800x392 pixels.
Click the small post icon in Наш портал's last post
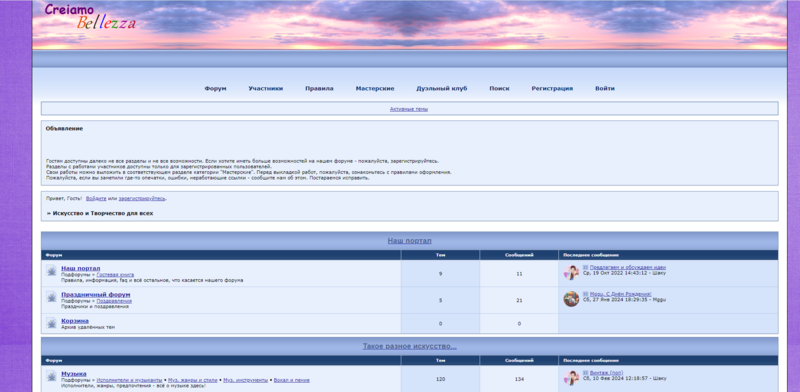click(x=586, y=267)
